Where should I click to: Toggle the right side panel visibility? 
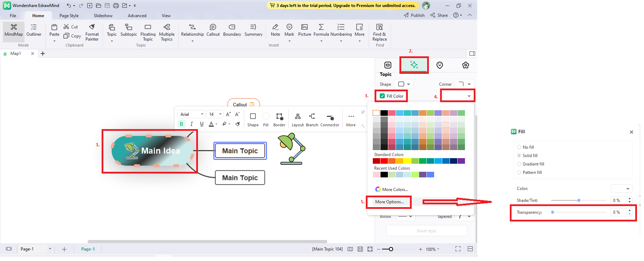472,54
